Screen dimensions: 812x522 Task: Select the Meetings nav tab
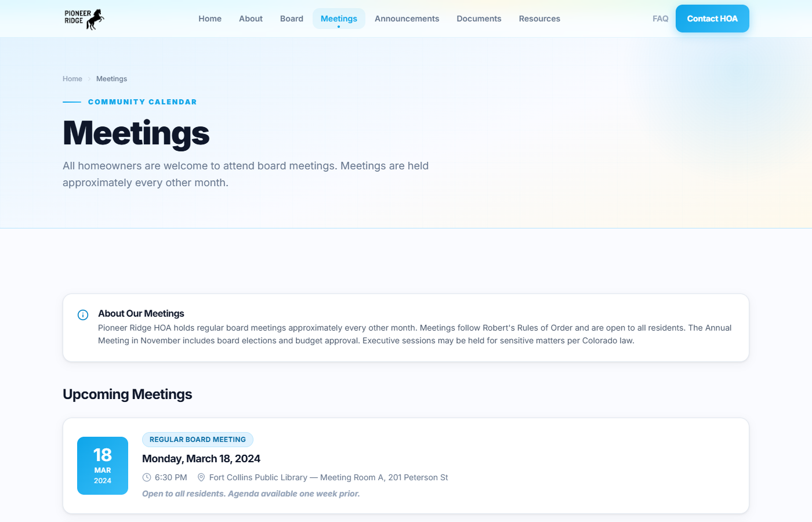coord(339,19)
